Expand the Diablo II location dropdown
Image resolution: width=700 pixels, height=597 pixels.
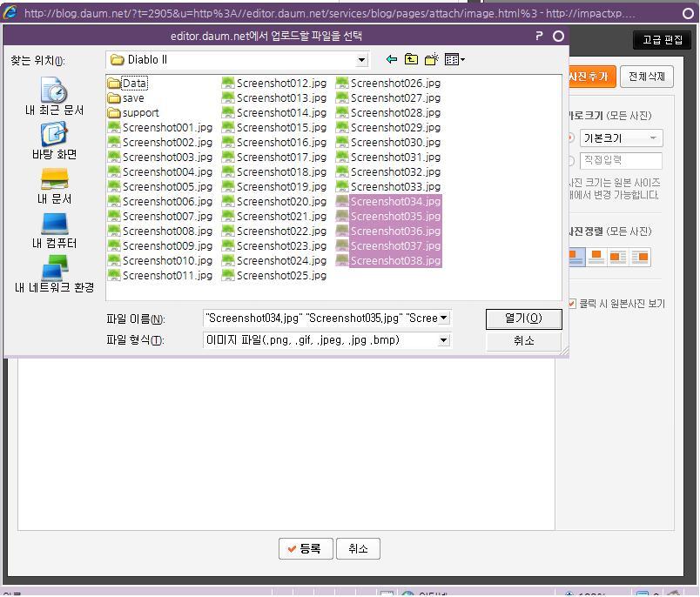[362, 60]
